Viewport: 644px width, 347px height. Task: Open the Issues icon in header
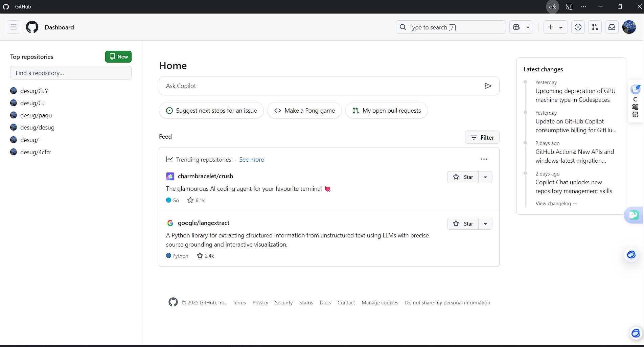coord(578,27)
